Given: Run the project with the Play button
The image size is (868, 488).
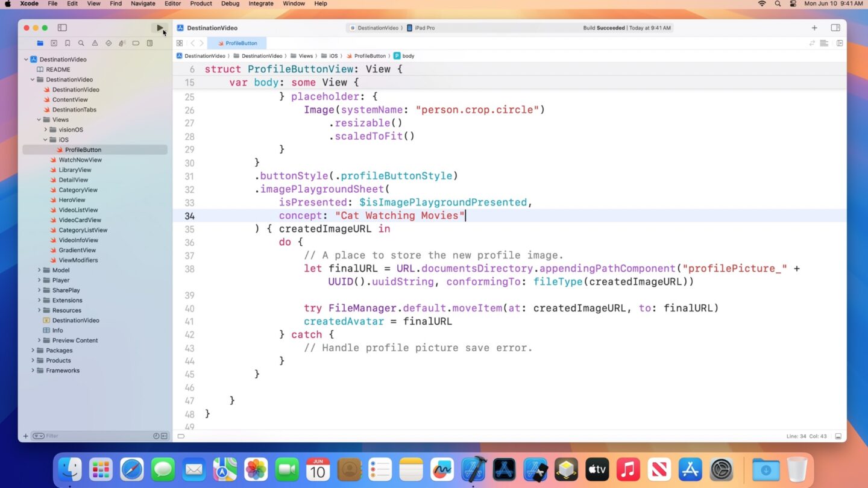Looking at the screenshot, I should point(159,28).
